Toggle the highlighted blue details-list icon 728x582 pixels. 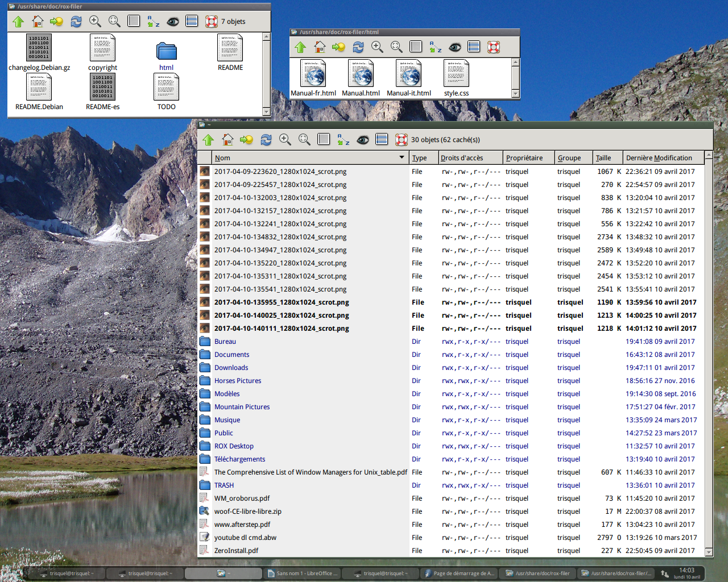click(381, 139)
